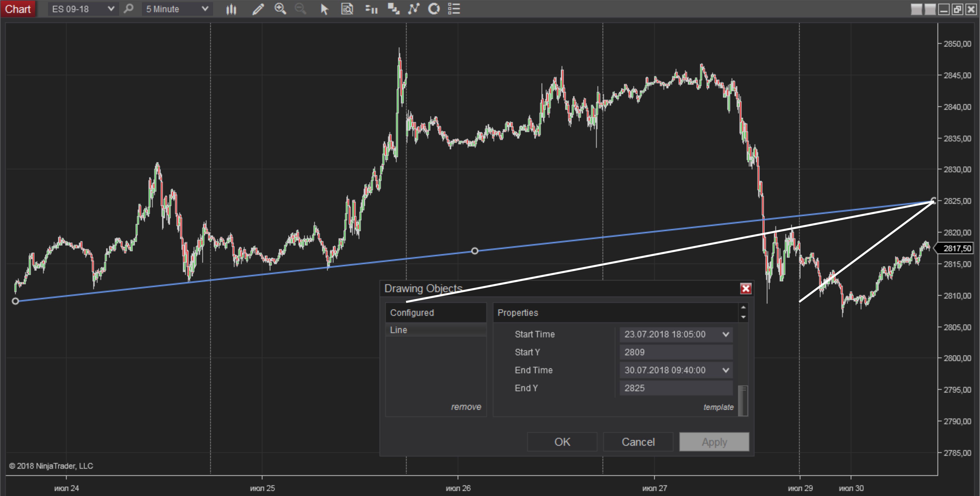Open the Indicators icon
The width and height of the screenshot is (980, 496).
[413, 9]
